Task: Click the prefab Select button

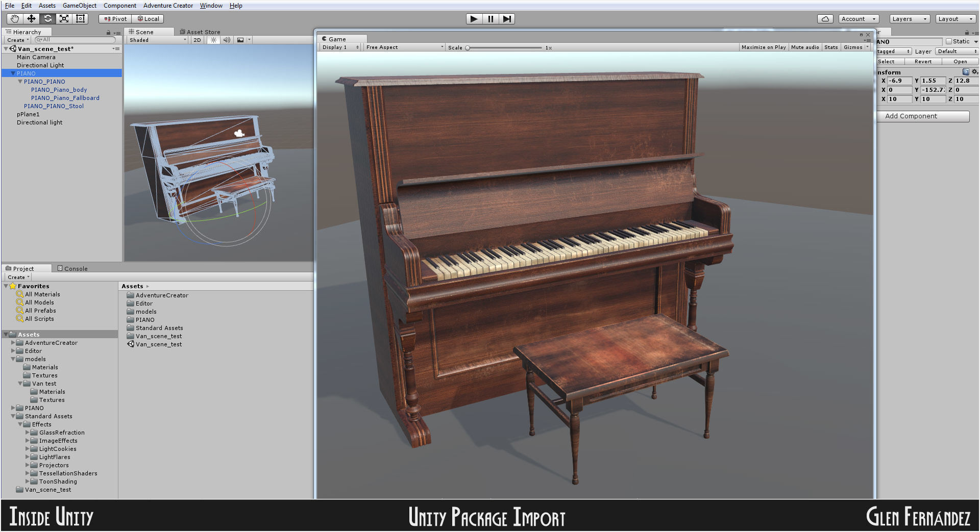Action: pos(890,62)
